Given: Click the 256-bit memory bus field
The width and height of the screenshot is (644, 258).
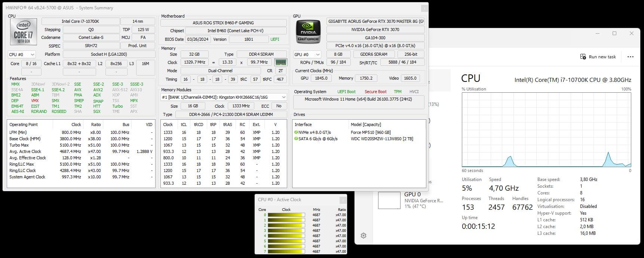Looking at the screenshot, I should click(x=410, y=54).
